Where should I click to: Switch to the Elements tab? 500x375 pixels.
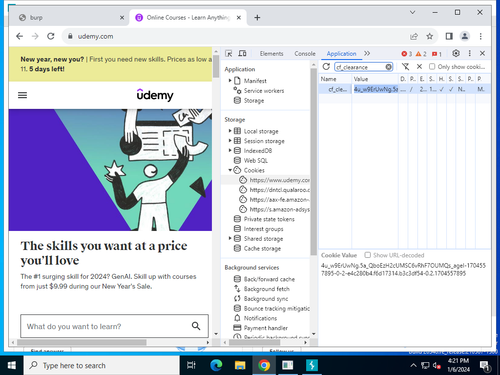click(271, 54)
